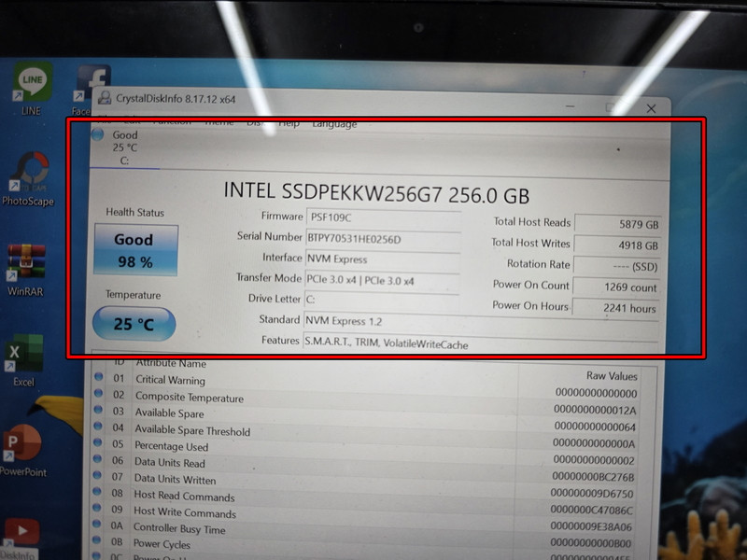747x560 pixels.
Task: Click status orb for Critical Warning row
Action: (99, 377)
